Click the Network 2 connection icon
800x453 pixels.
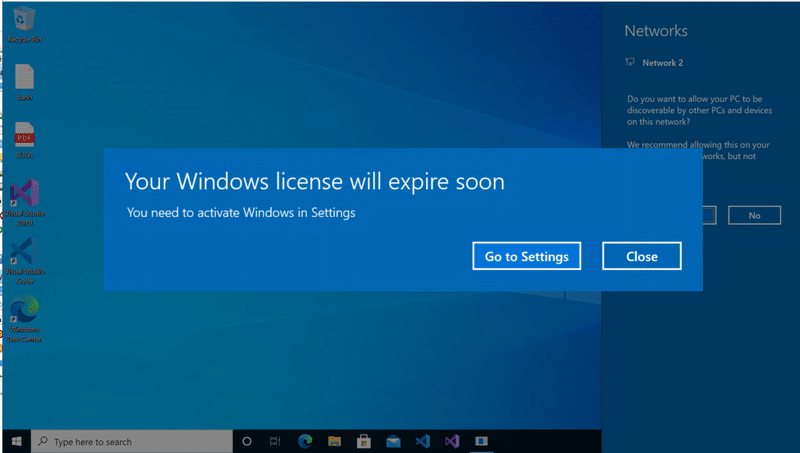630,62
